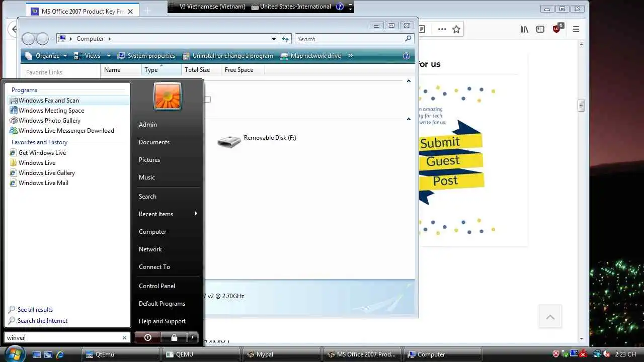Expand shutdown options arrow

[x=193, y=337]
